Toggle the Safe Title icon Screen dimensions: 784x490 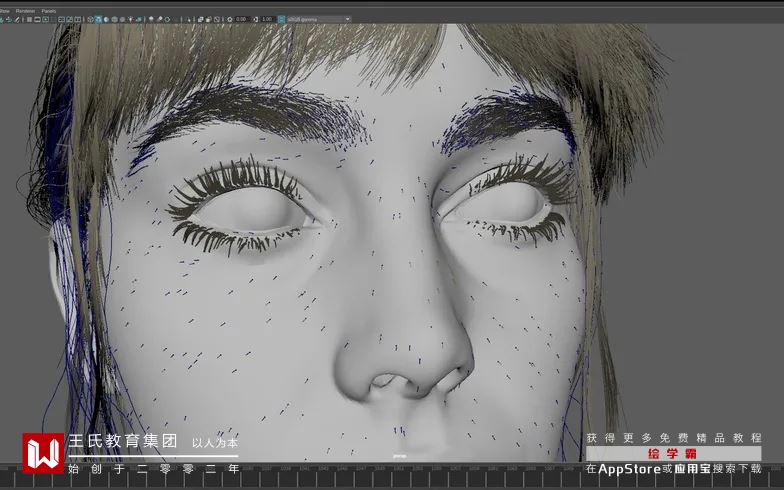78,20
